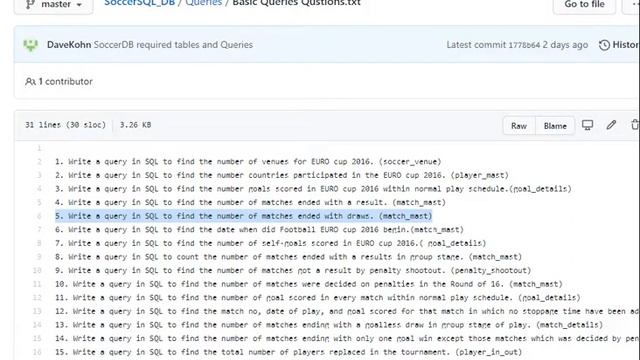Click line 12 about no stoppage time
The image size is (640, 360).
coord(347,311)
